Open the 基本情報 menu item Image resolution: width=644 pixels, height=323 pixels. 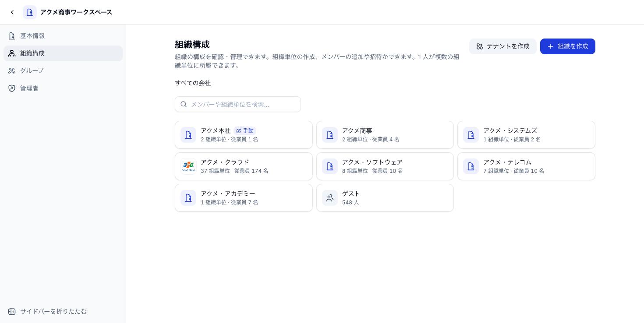63,36
